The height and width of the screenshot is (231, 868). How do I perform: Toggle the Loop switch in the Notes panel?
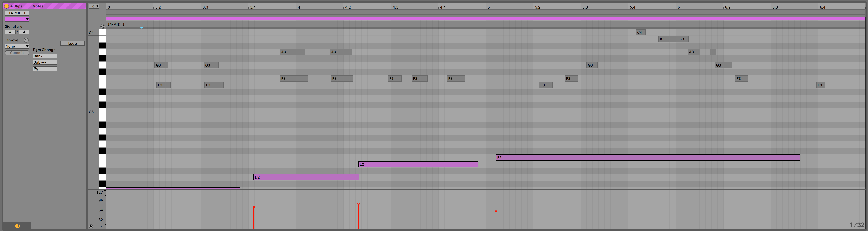72,43
